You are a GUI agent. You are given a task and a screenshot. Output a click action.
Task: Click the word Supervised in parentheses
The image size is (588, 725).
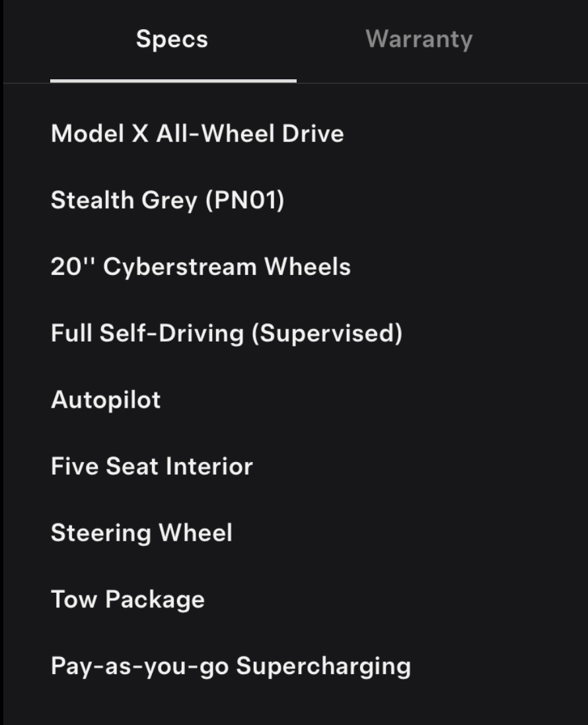(x=327, y=333)
